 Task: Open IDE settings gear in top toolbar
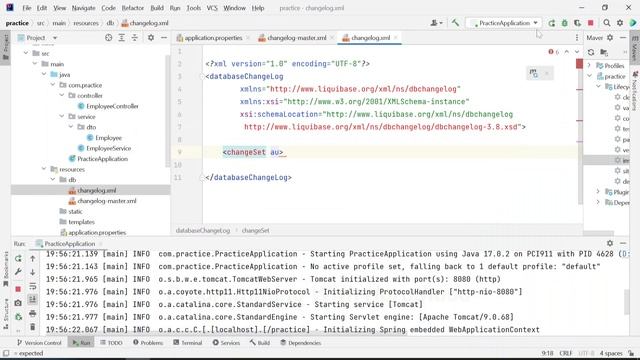[620, 23]
